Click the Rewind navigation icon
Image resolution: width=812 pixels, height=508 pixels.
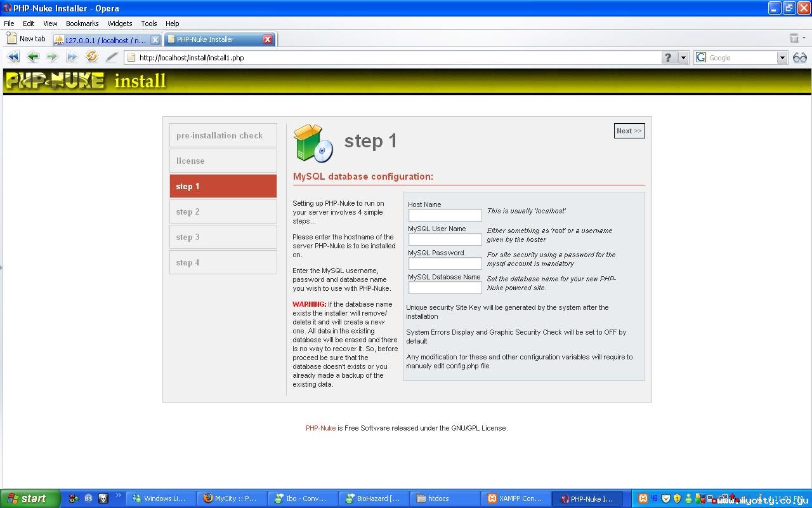(13, 57)
